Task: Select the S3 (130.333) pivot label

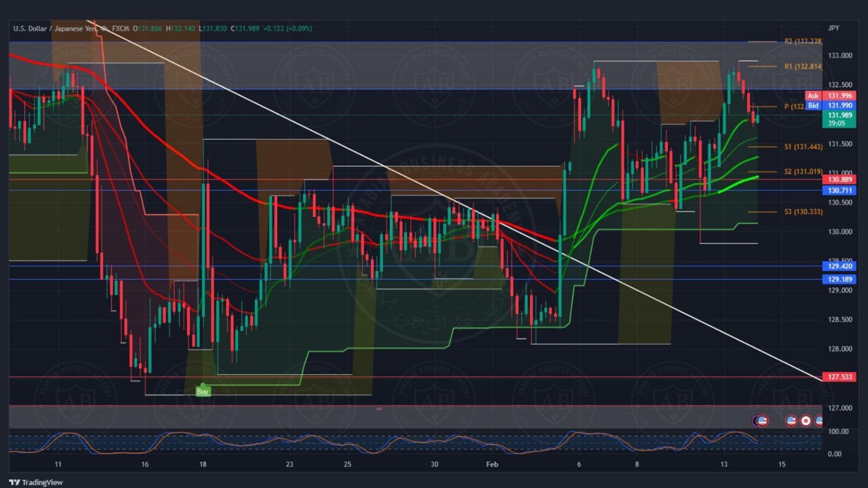Action: pyautogui.click(x=803, y=212)
